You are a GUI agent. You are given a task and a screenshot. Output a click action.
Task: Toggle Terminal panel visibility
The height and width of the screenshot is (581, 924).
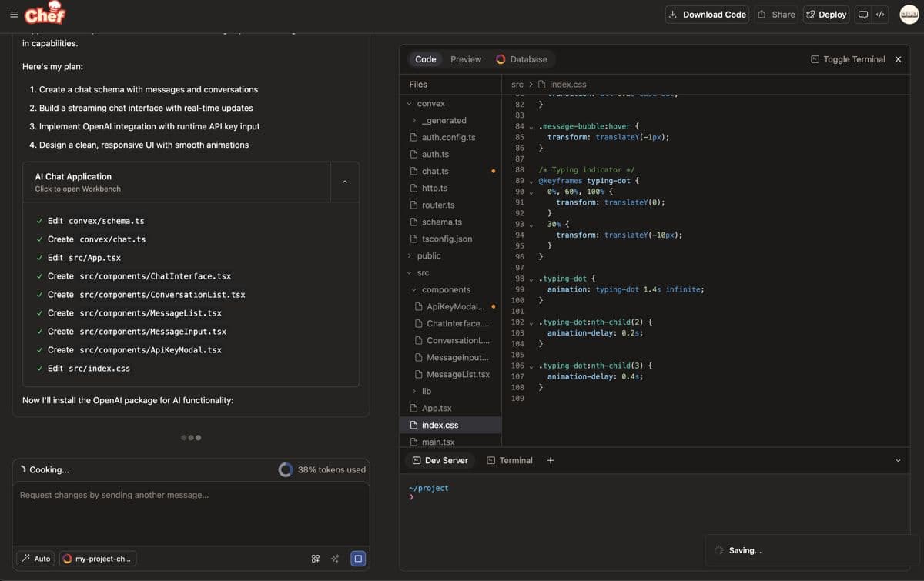(x=848, y=59)
